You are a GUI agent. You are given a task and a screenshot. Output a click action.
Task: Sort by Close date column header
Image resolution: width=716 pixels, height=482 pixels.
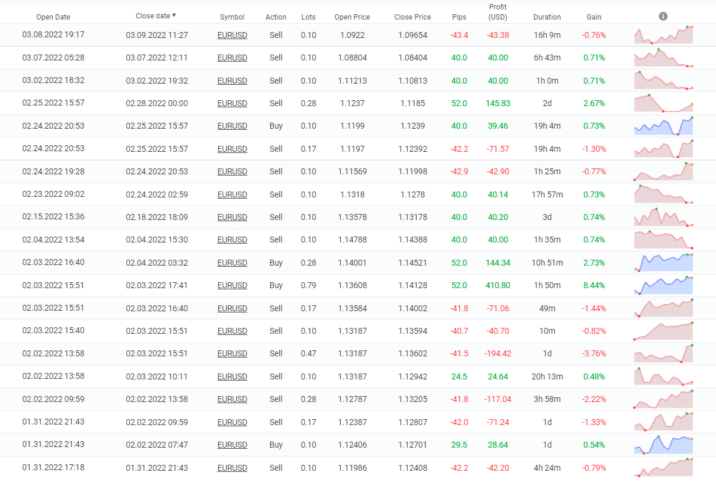(x=156, y=16)
